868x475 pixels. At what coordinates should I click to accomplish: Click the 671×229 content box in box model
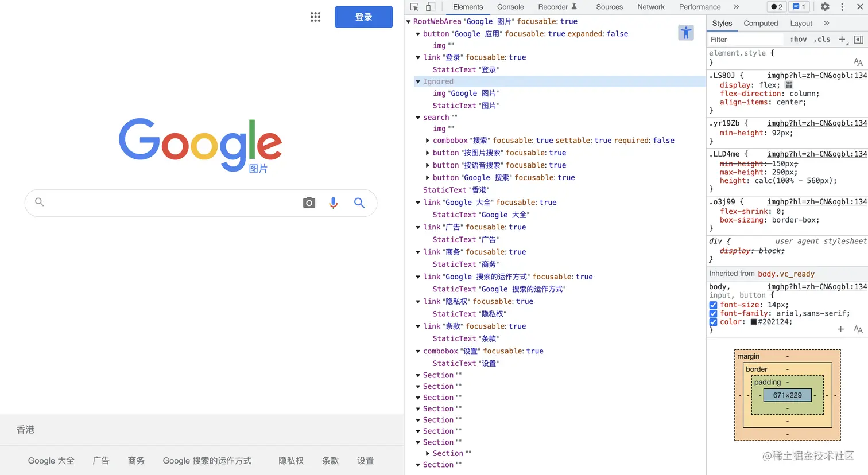tap(787, 395)
